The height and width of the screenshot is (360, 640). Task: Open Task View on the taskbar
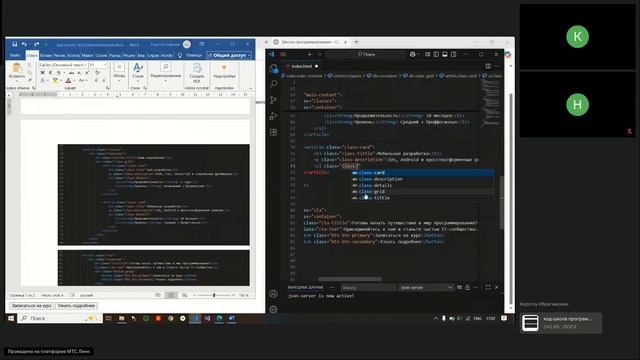109,318
